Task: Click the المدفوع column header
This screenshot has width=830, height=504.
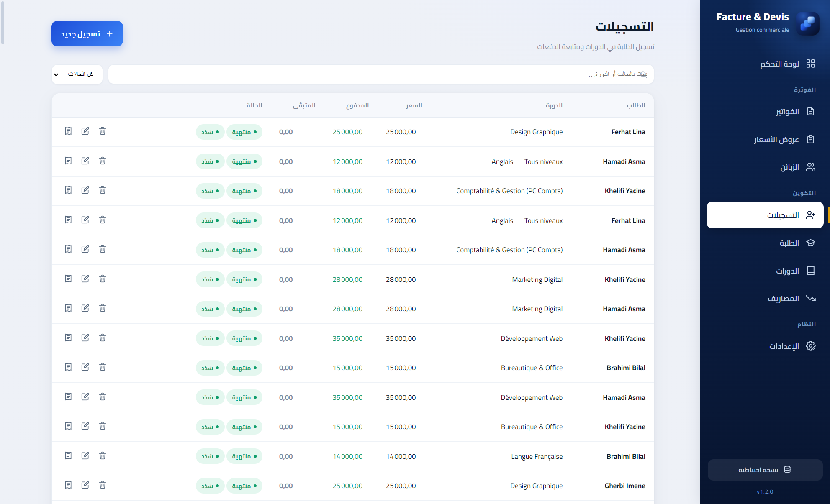Action: click(x=357, y=105)
